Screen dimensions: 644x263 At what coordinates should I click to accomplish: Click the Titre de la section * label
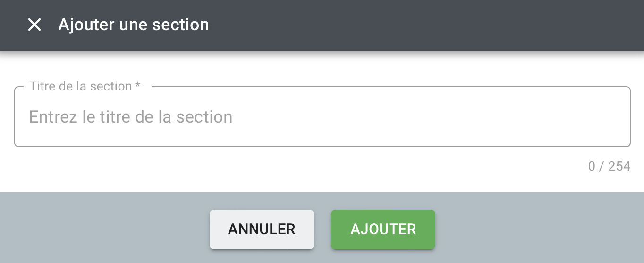80,86
